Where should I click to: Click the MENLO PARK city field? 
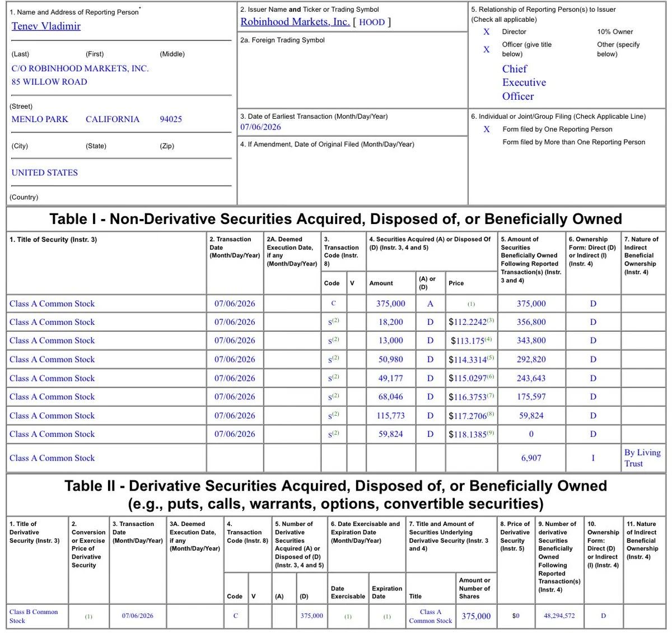[x=40, y=119]
